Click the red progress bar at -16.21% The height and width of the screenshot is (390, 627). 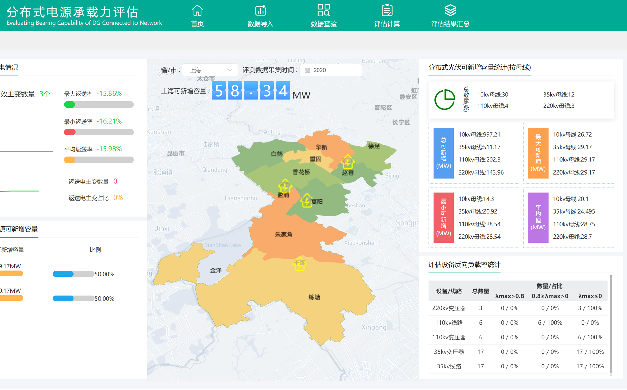99,132
